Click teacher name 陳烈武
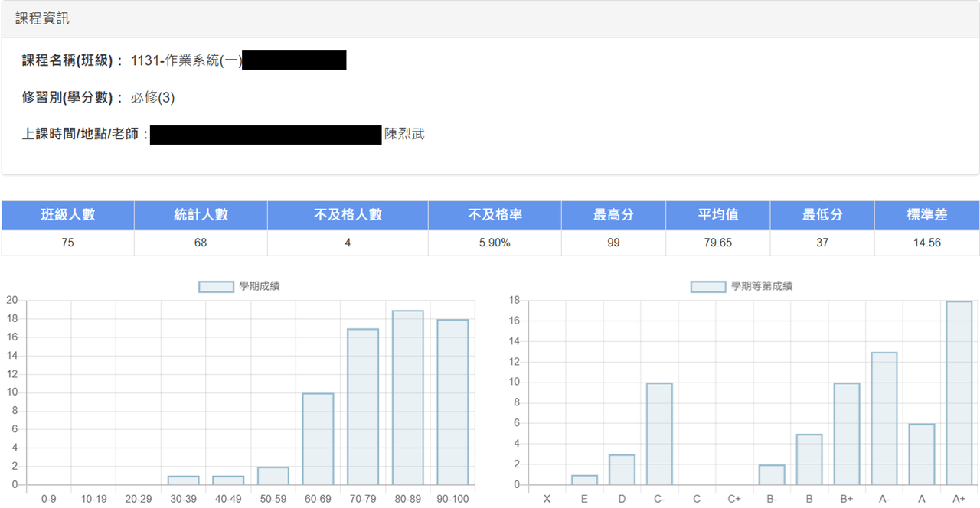The image size is (980, 508). (x=404, y=135)
